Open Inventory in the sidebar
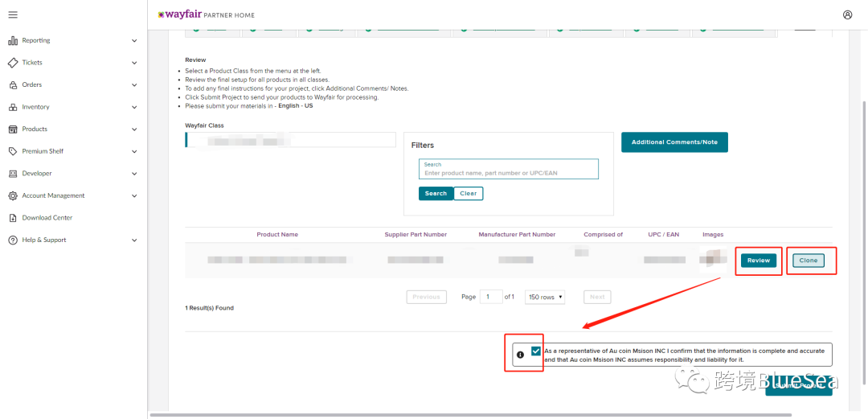 pos(35,107)
